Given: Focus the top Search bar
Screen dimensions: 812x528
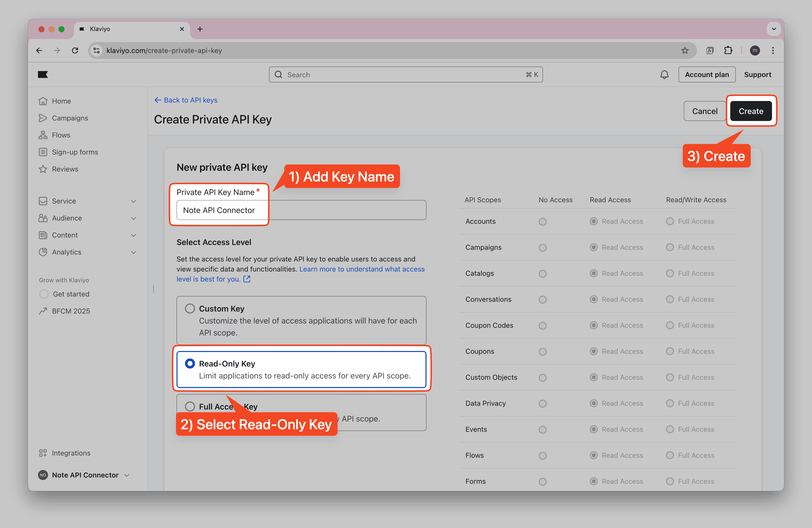Looking at the screenshot, I should (406, 74).
